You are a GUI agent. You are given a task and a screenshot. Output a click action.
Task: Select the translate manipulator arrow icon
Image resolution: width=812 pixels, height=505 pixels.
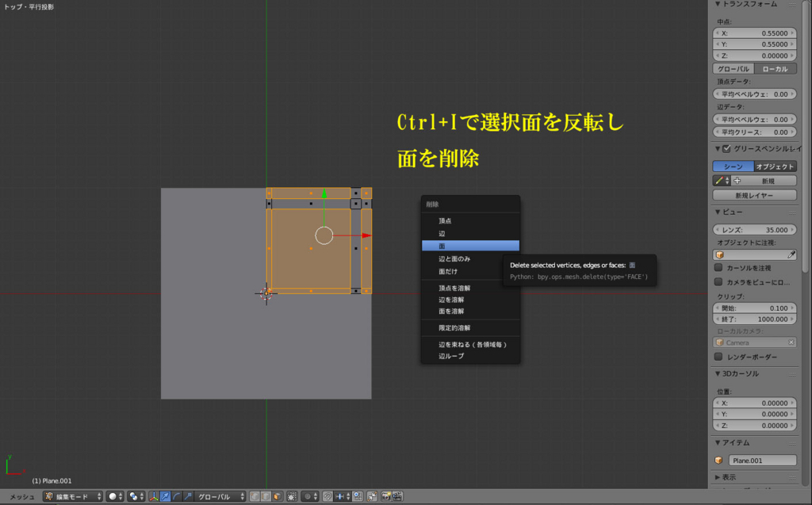point(165,496)
